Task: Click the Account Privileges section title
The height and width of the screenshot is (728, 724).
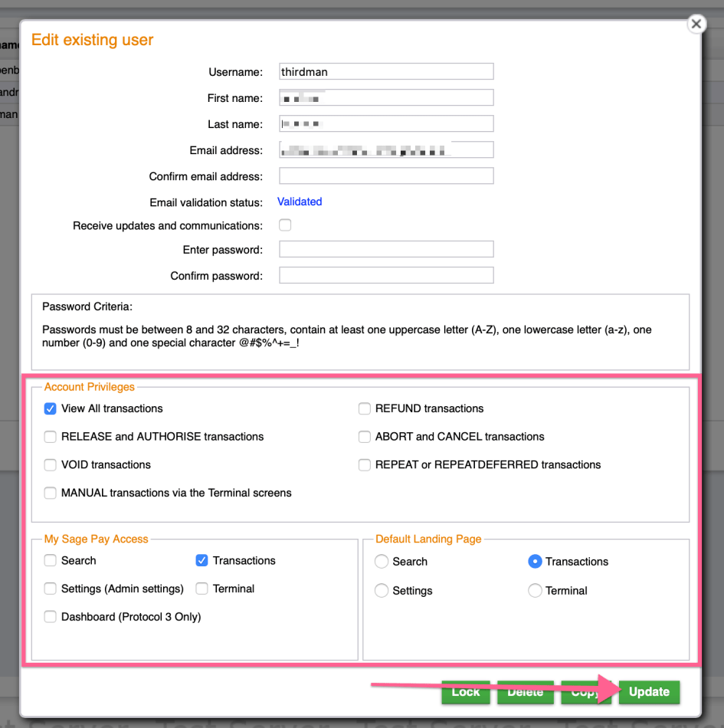Action: click(x=89, y=387)
